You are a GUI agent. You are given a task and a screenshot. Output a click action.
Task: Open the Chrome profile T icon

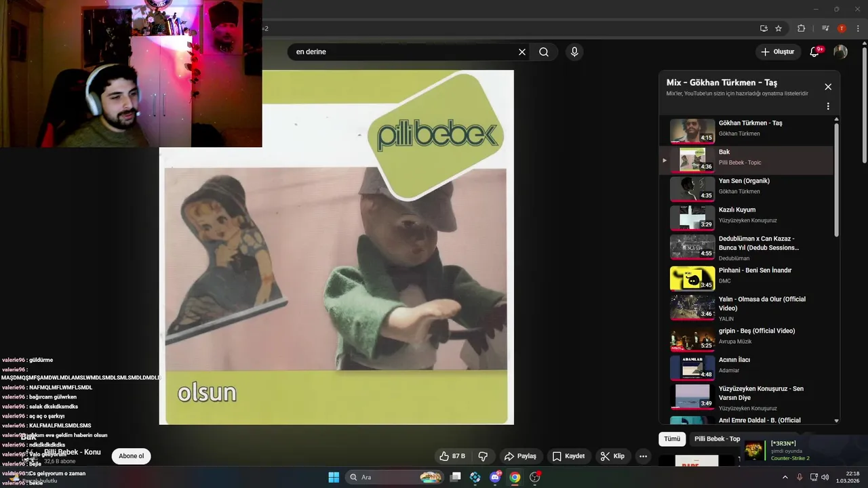tap(842, 28)
